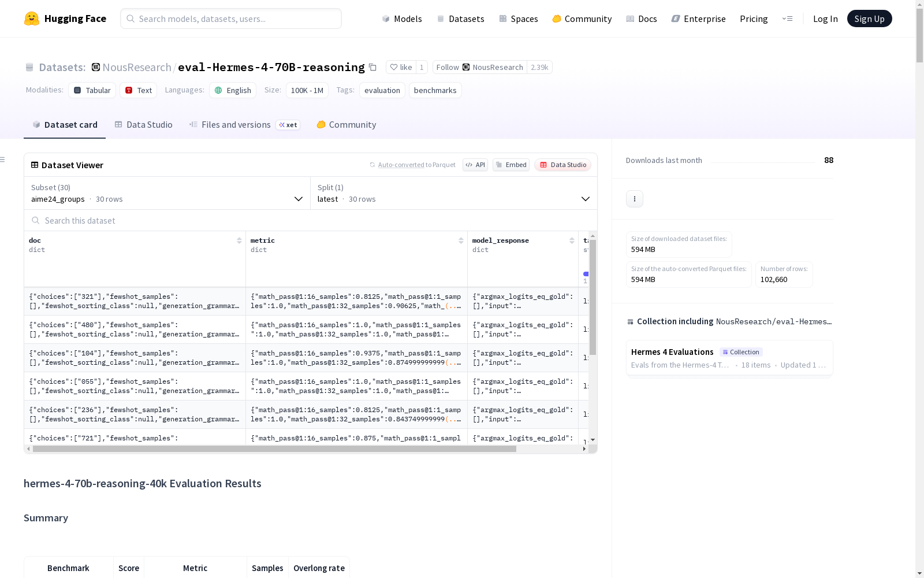Click the xet badge on Files tab

[288, 125]
